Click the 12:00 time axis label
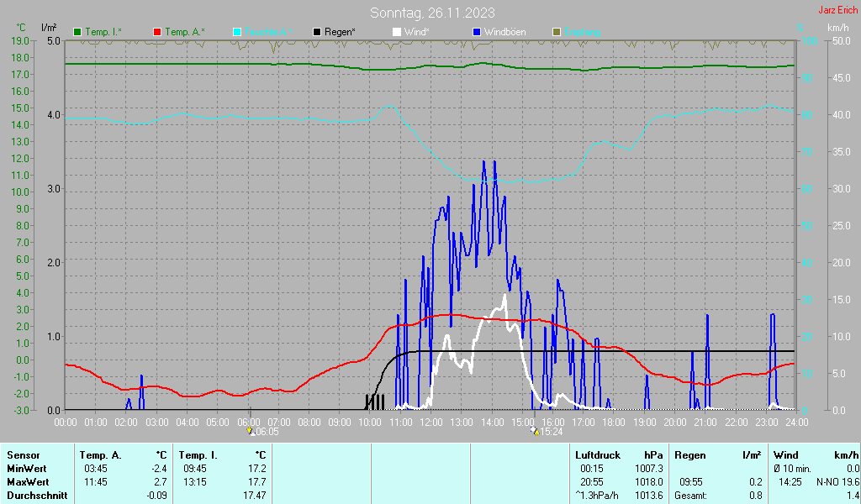Image resolution: width=861 pixels, height=504 pixels. (x=431, y=423)
